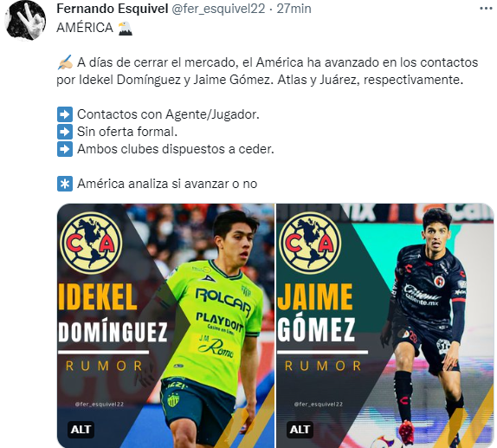
Task: Click arrow emoji beside Sin oferta formal
Action: (x=65, y=132)
